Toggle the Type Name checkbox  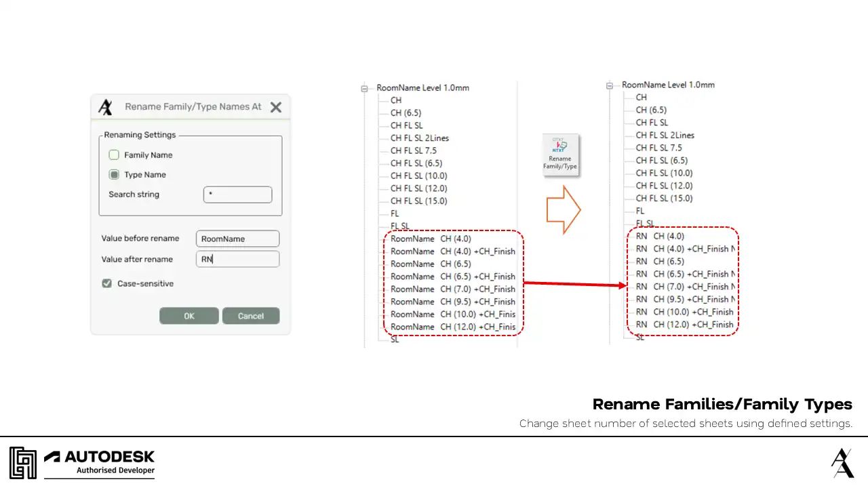pyautogui.click(x=114, y=175)
